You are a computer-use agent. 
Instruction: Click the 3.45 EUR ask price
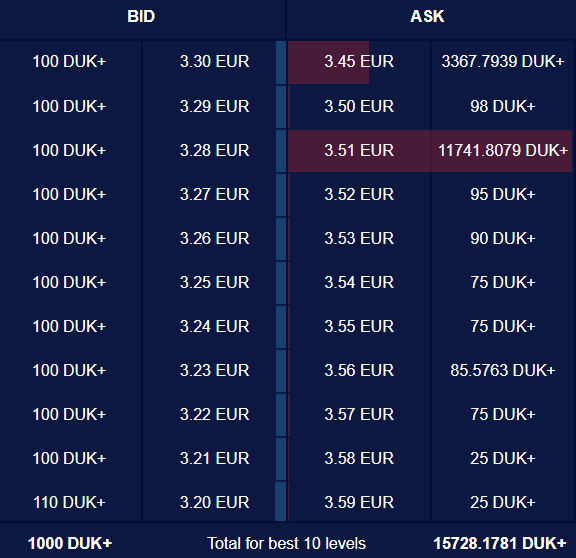click(x=359, y=61)
